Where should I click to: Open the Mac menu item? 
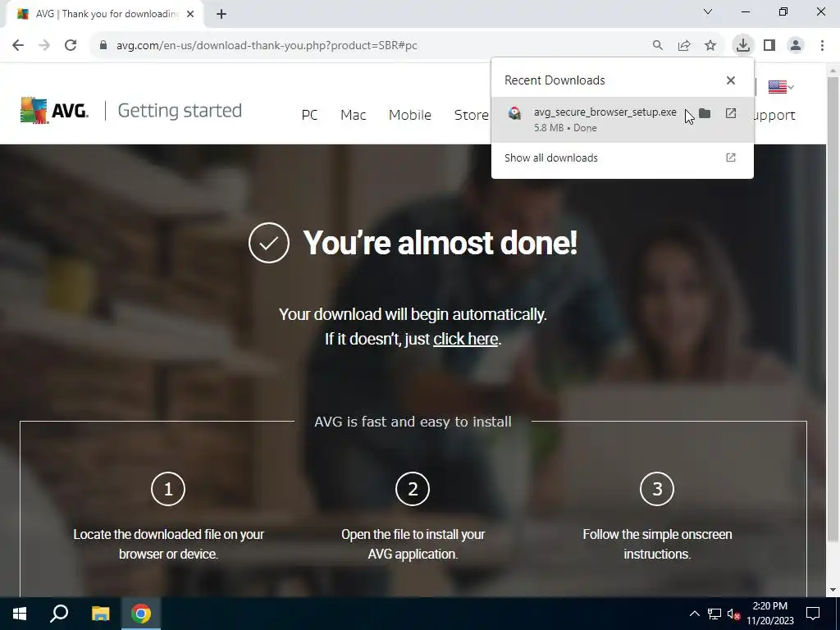pyautogui.click(x=354, y=115)
